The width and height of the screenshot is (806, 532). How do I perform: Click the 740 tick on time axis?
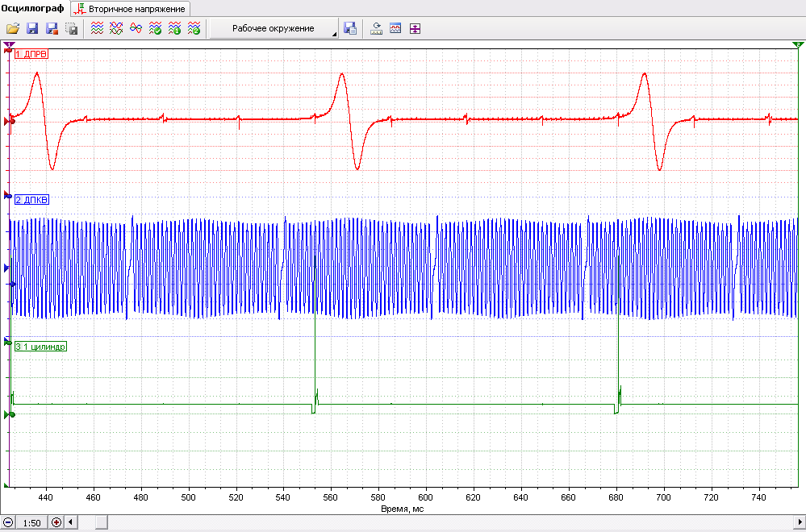758,497
